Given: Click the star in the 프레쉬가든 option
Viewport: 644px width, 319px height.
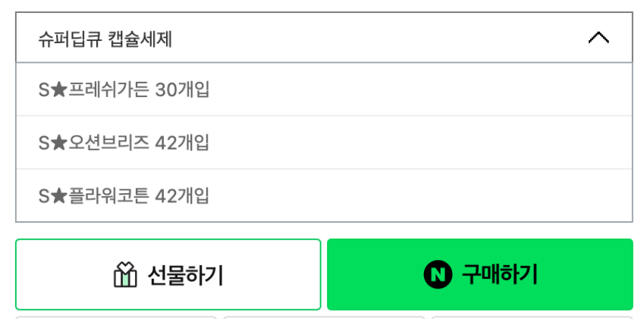Looking at the screenshot, I should (x=59, y=90).
